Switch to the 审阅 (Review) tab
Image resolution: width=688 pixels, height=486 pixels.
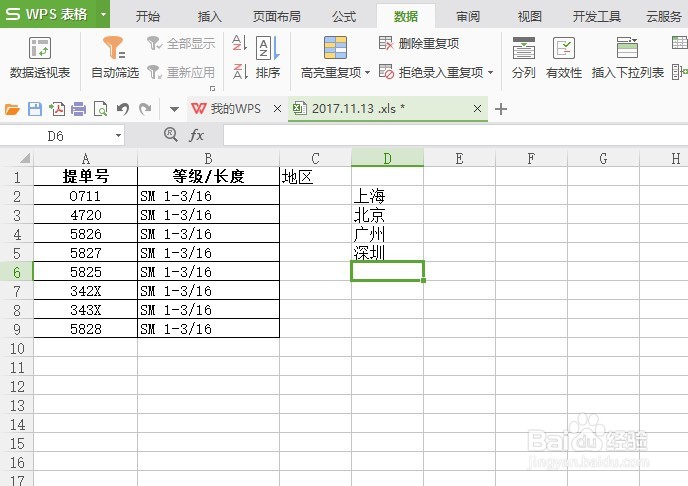click(x=468, y=17)
